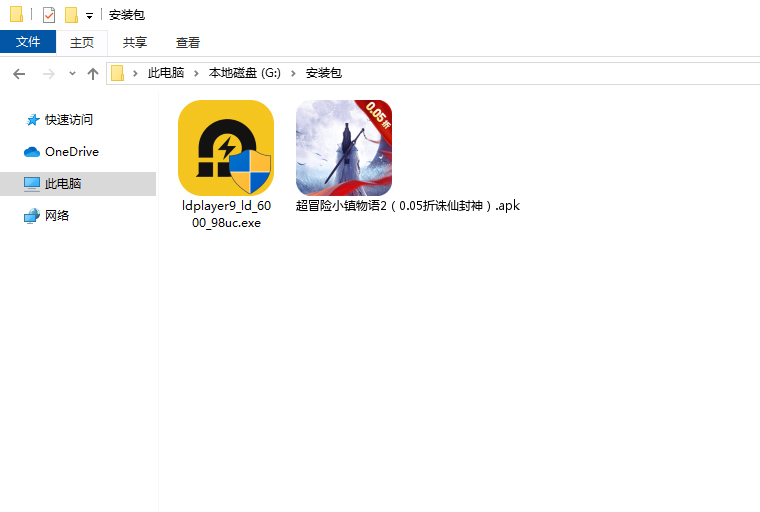This screenshot has height=512, width=760.
Task: Switch to the 主页 ribbon tab
Action: point(82,43)
